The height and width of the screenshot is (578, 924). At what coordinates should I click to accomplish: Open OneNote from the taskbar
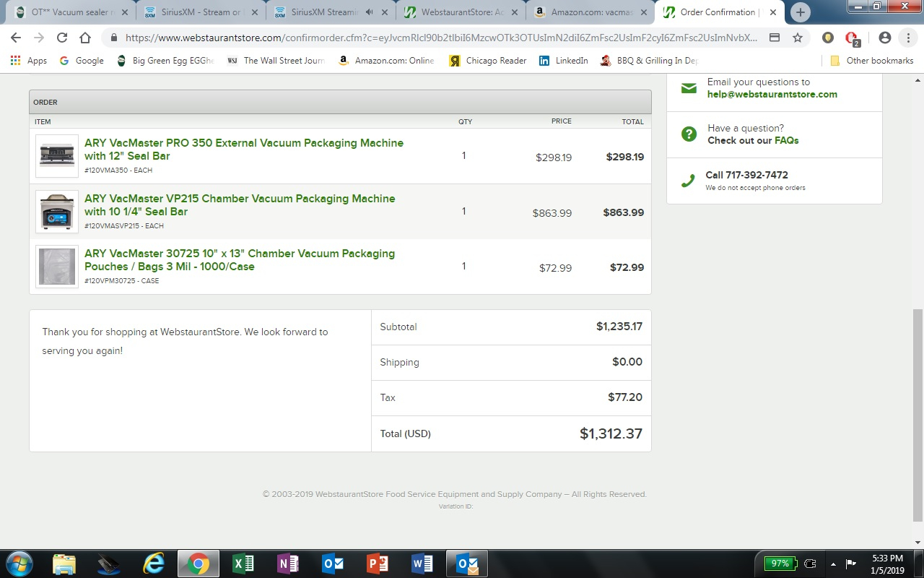288,564
